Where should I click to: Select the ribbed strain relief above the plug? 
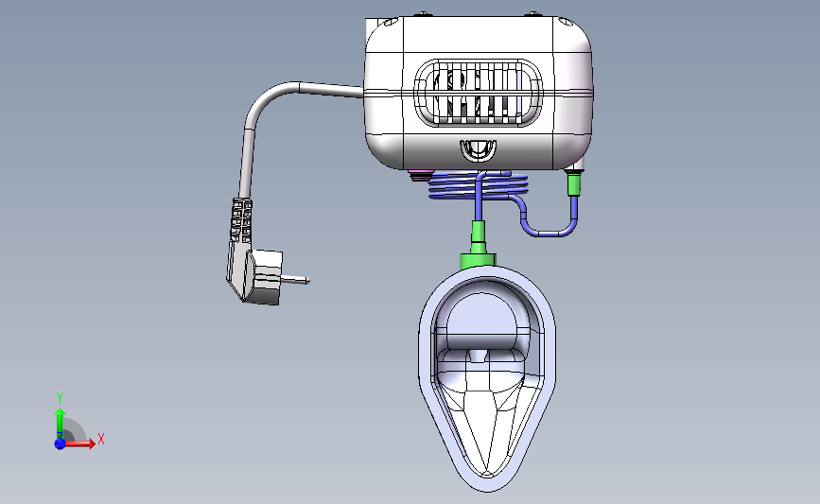coord(241,220)
